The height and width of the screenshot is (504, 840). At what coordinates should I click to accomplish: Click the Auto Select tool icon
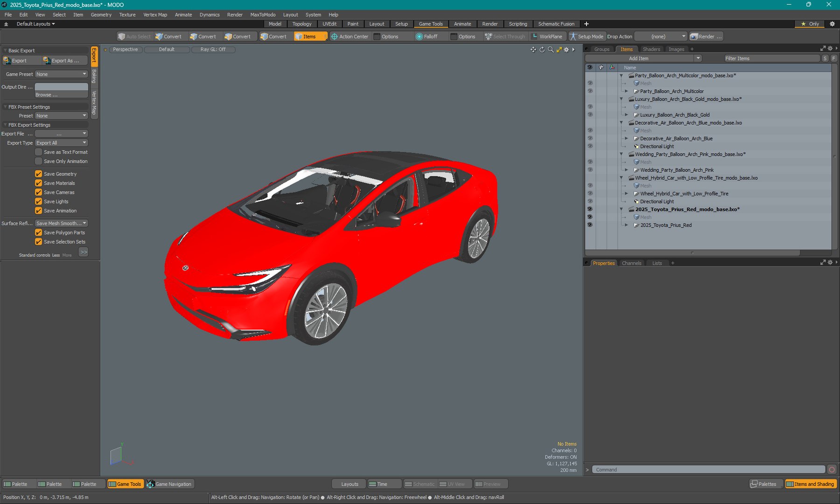coord(122,36)
